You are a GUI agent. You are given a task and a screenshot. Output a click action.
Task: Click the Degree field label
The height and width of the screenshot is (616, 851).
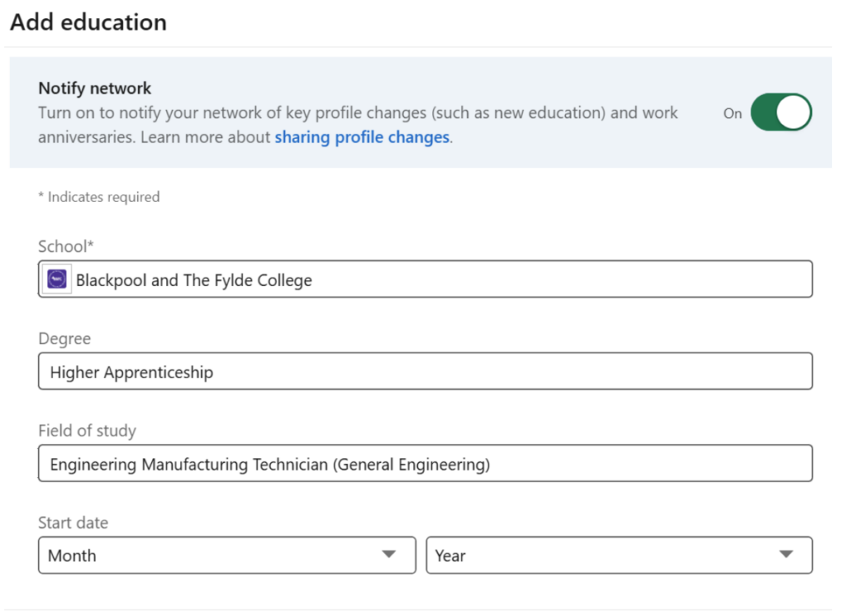64,338
